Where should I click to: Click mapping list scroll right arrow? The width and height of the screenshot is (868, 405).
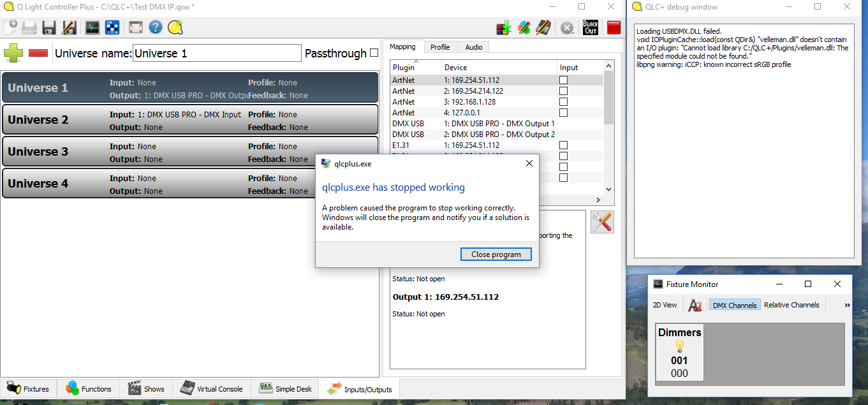point(598,199)
